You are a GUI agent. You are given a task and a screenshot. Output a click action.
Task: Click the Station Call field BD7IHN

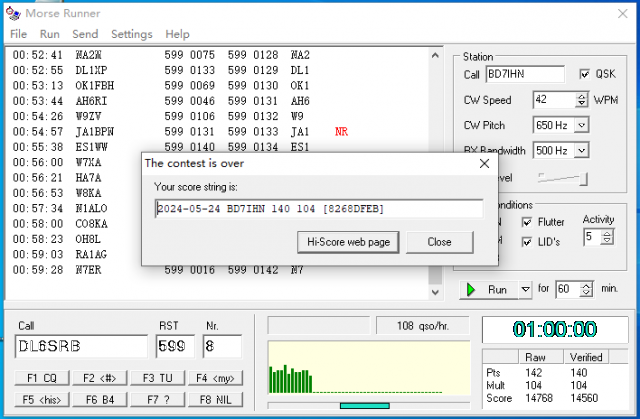[525, 74]
